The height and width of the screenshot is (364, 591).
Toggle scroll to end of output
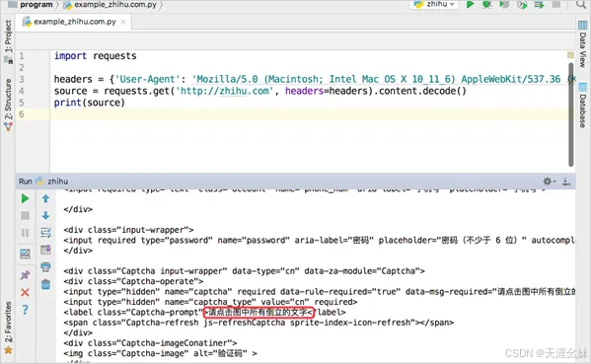(45, 250)
